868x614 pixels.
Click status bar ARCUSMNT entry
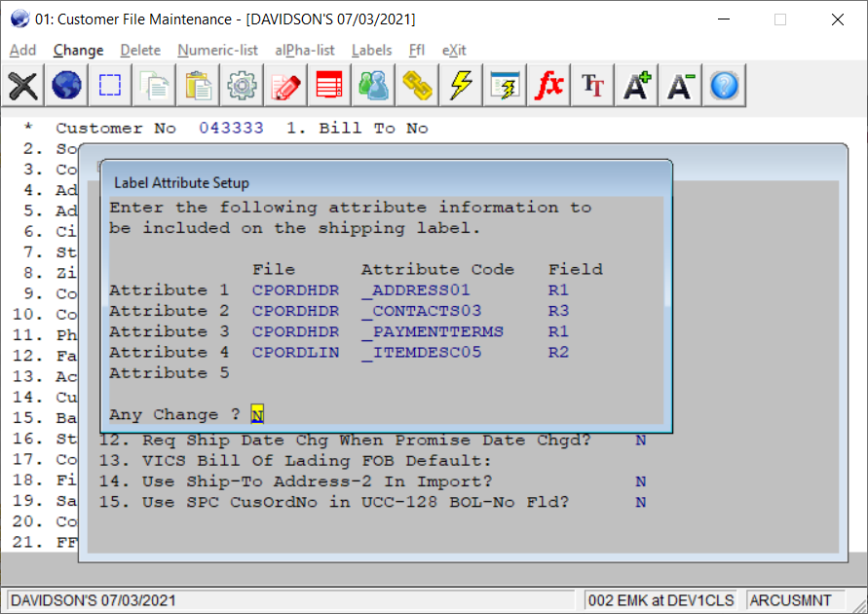tap(796, 600)
